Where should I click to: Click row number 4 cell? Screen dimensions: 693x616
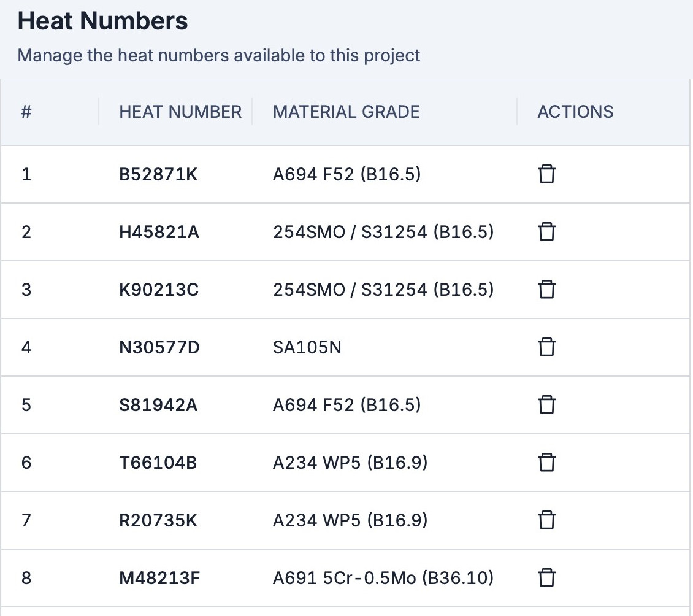26,347
